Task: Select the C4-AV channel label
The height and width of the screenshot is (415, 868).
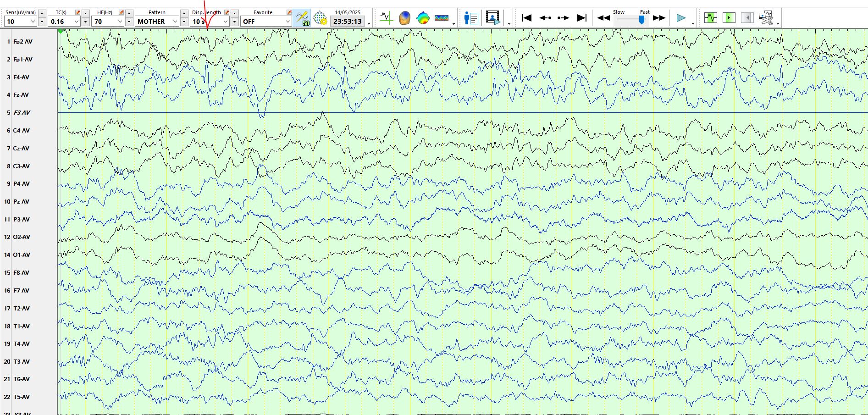Action: pos(22,131)
